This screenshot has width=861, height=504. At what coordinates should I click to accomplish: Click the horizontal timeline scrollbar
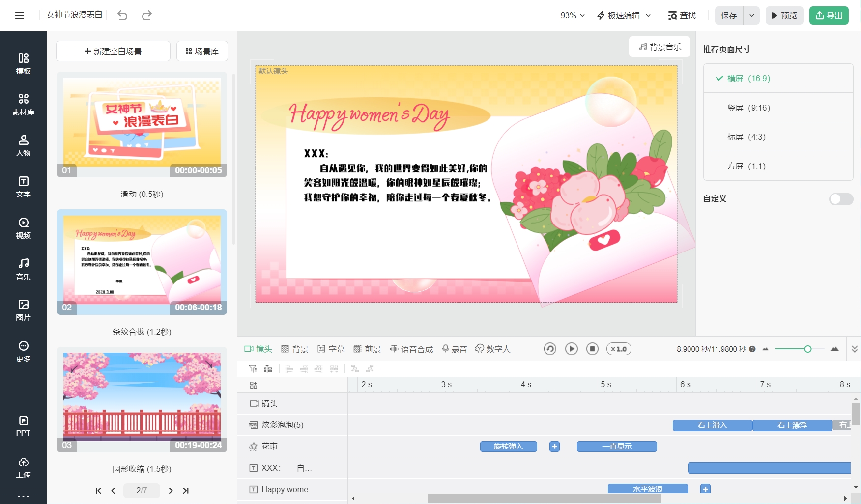[x=544, y=498]
